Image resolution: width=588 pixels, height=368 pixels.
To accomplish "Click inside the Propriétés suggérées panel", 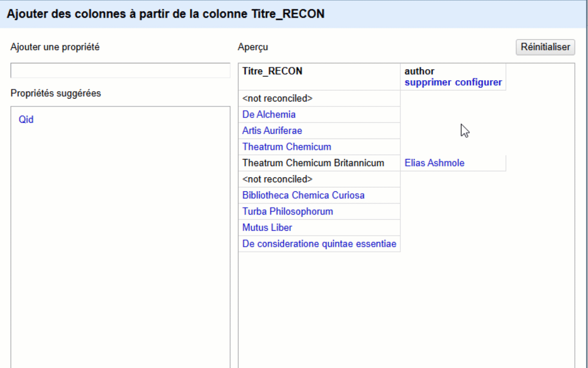I will coord(120,204).
